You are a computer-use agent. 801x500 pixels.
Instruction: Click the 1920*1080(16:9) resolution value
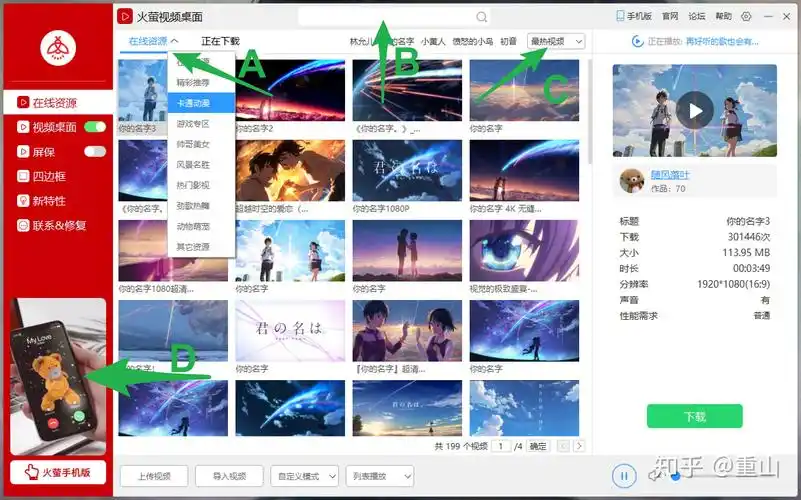coord(734,284)
